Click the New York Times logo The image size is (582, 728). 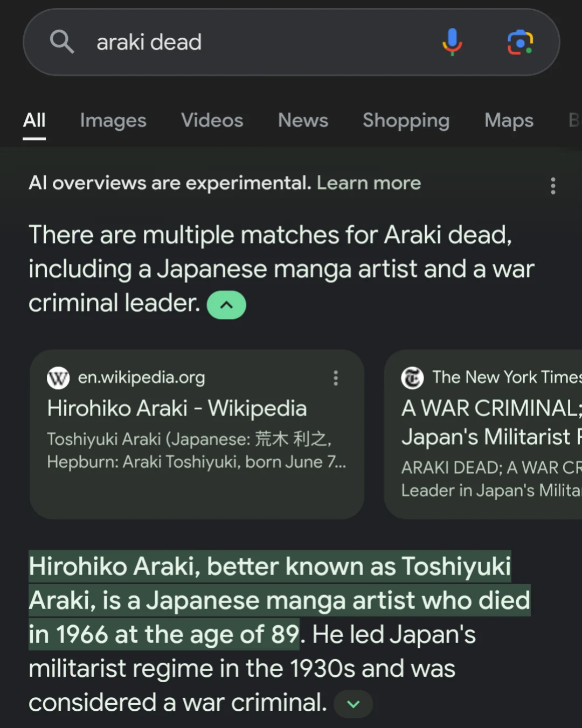coord(412,377)
